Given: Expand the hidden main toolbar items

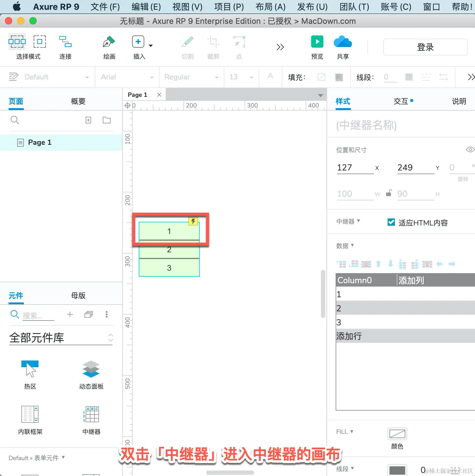Looking at the screenshot, I should coord(280,47).
